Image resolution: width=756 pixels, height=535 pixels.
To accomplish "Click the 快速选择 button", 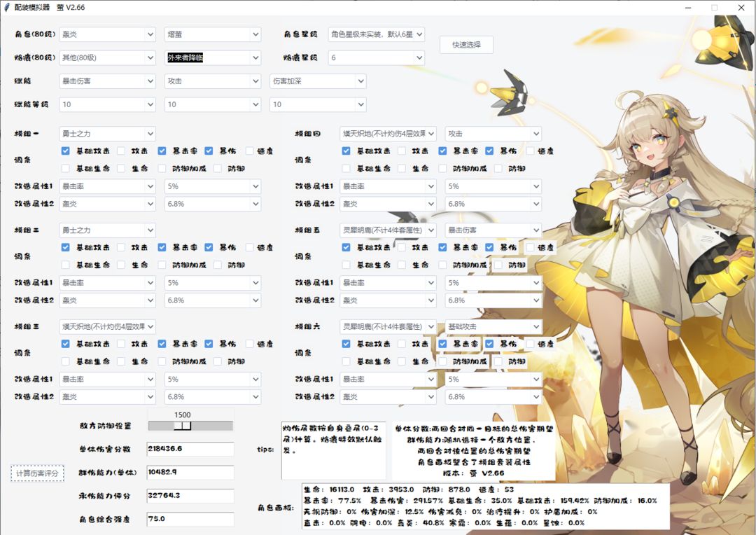I will [466, 45].
